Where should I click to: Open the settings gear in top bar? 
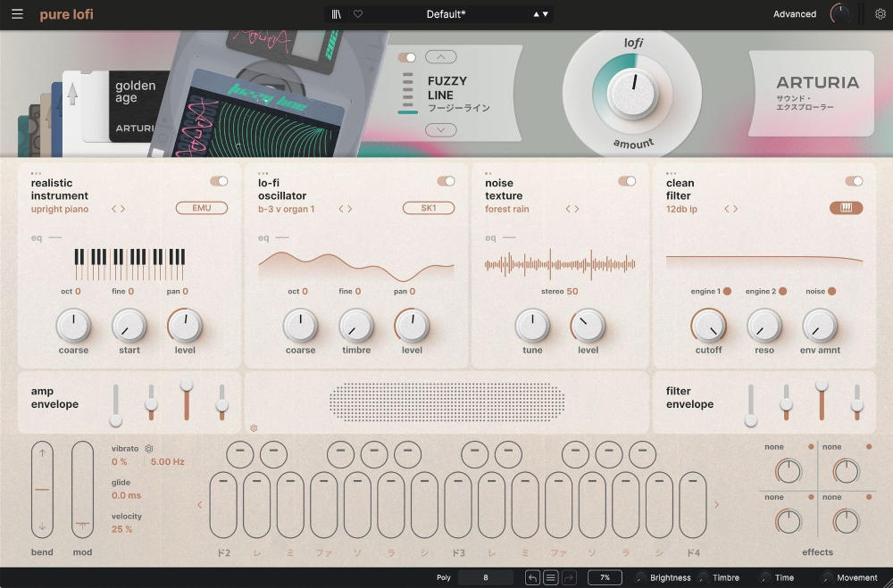(x=880, y=14)
